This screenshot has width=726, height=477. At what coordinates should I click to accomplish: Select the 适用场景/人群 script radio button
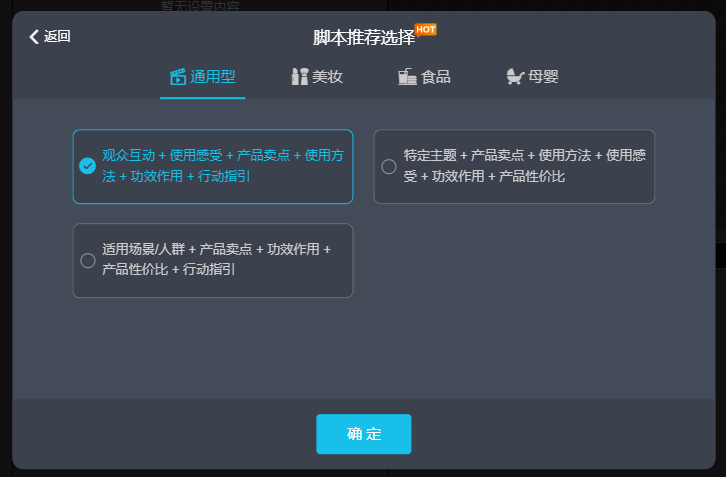pos(88,260)
